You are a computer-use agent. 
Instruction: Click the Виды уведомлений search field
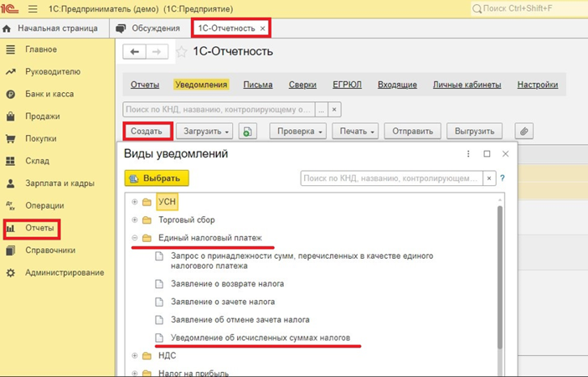coord(392,178)
